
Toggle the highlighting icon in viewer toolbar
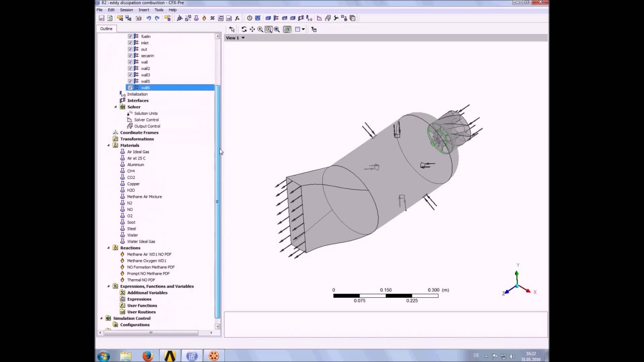coord(287,29)
